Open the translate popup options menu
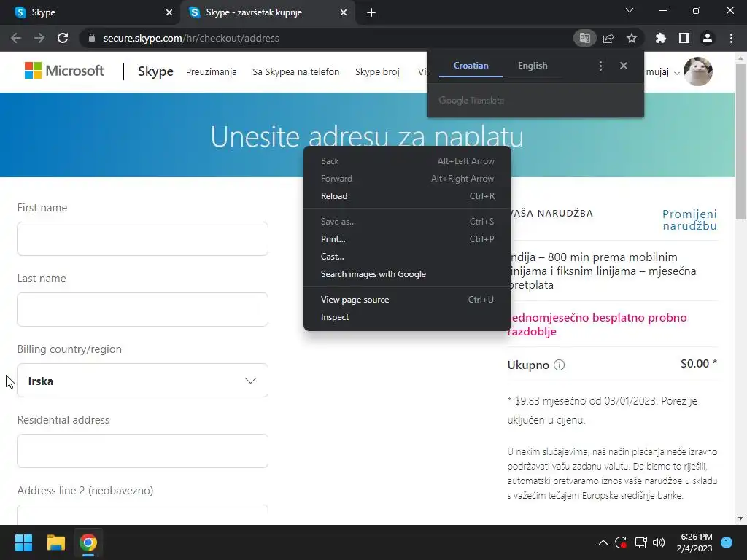The image size is (747, 560). click(601, 66)
